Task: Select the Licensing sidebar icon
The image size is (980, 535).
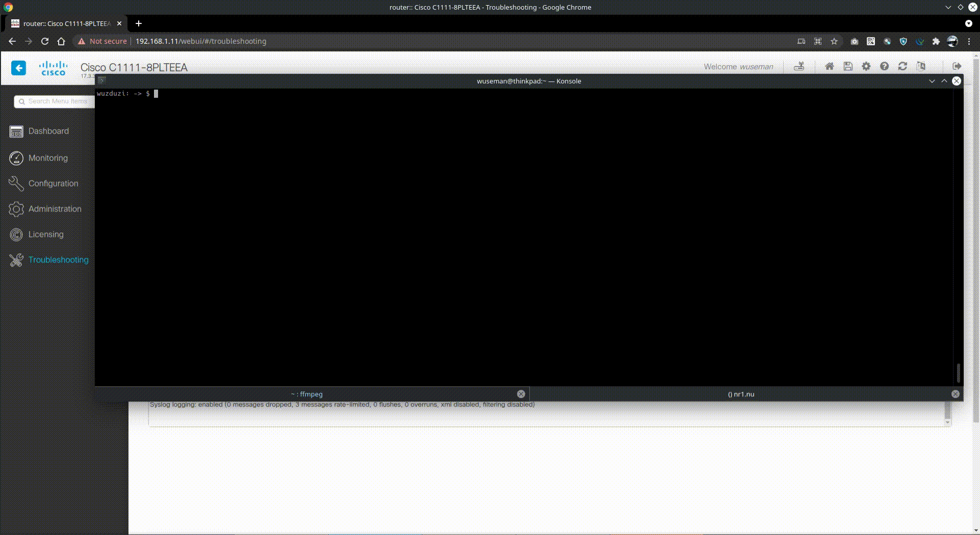Action: [16, 234]
